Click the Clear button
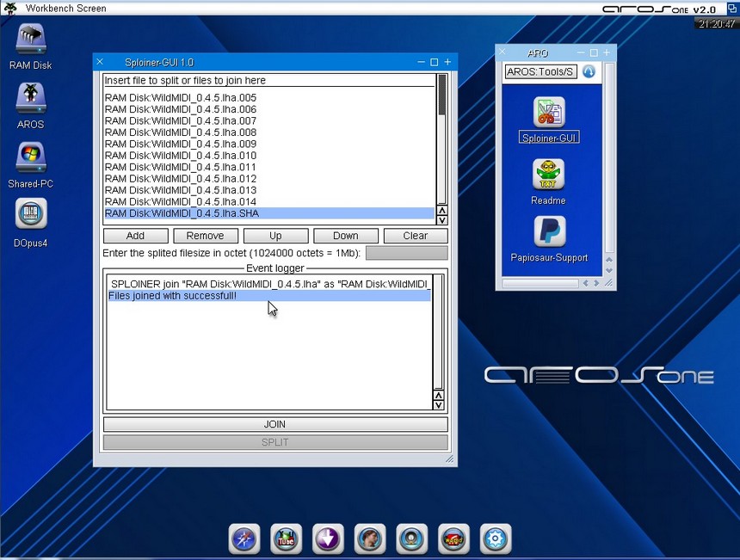Image resolution: width=740 pixels, height=560 pixels. click(x=416, y=236)
